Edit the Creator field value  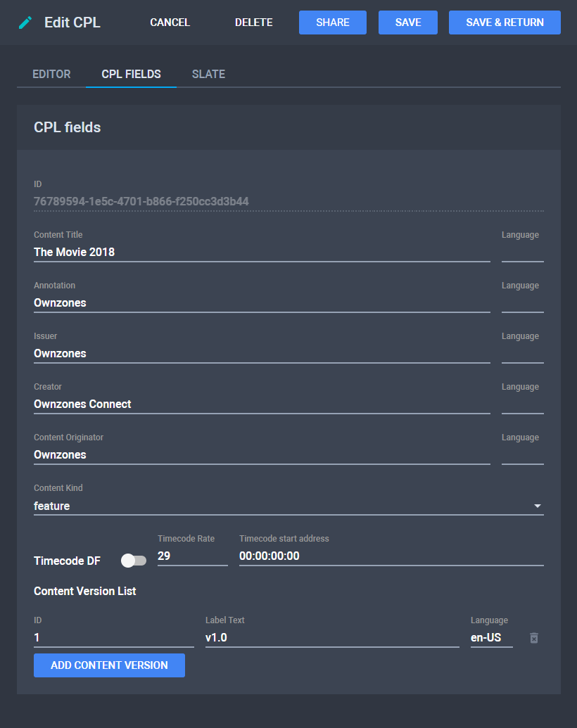click(x=262, y=404)
